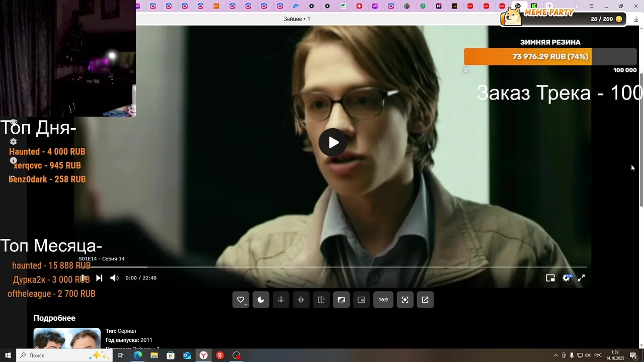Image resolution: width=644 pixels, height=362 pixels.
Task: Open picture-in-picture icon in player controls
Action: pos(550,278)
